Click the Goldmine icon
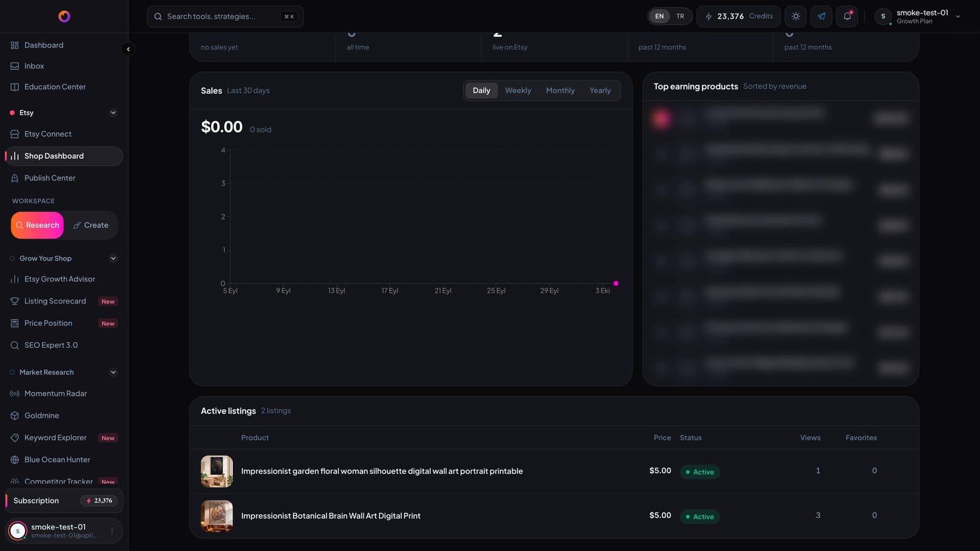Screen dimensions: 980x551 click(x=15, y=416)
